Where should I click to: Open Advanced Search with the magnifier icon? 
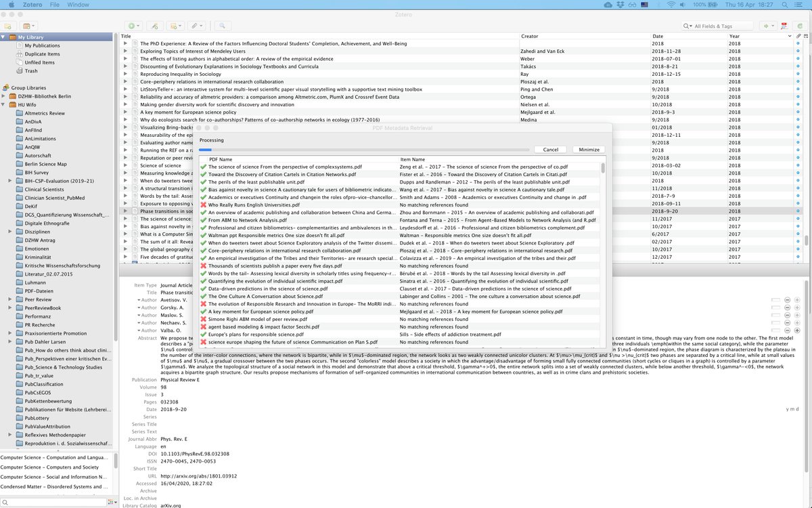point(223,26)
